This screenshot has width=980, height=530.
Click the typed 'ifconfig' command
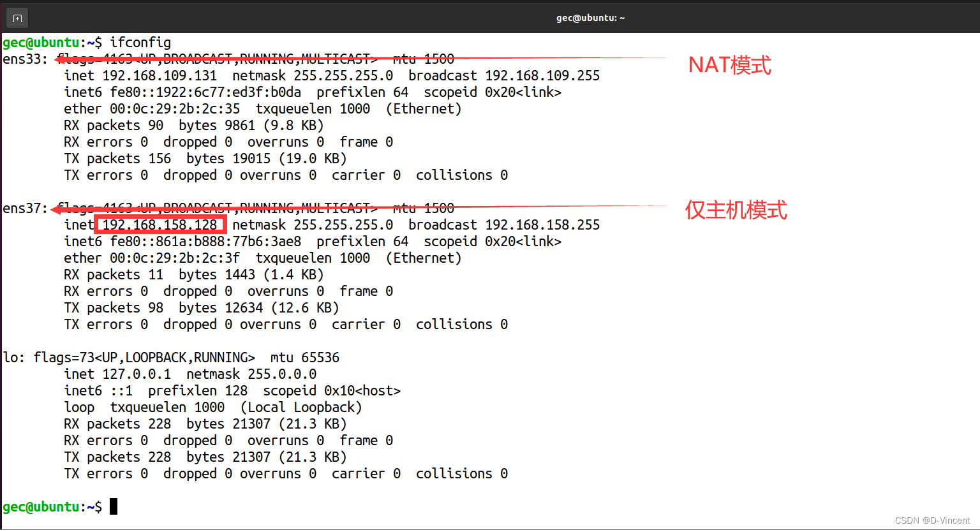pyautogui.click(x=140, y=42)
